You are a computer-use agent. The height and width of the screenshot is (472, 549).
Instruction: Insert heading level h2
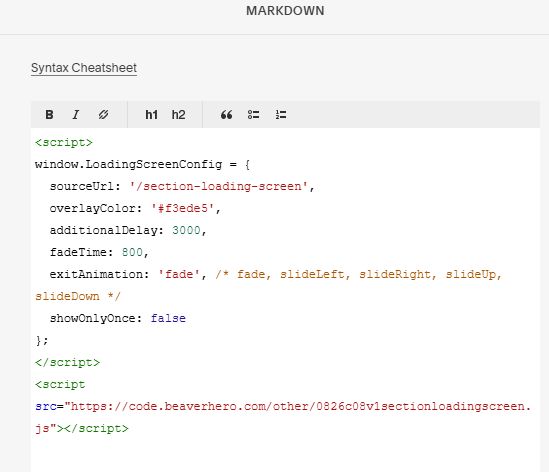(178, 114)
